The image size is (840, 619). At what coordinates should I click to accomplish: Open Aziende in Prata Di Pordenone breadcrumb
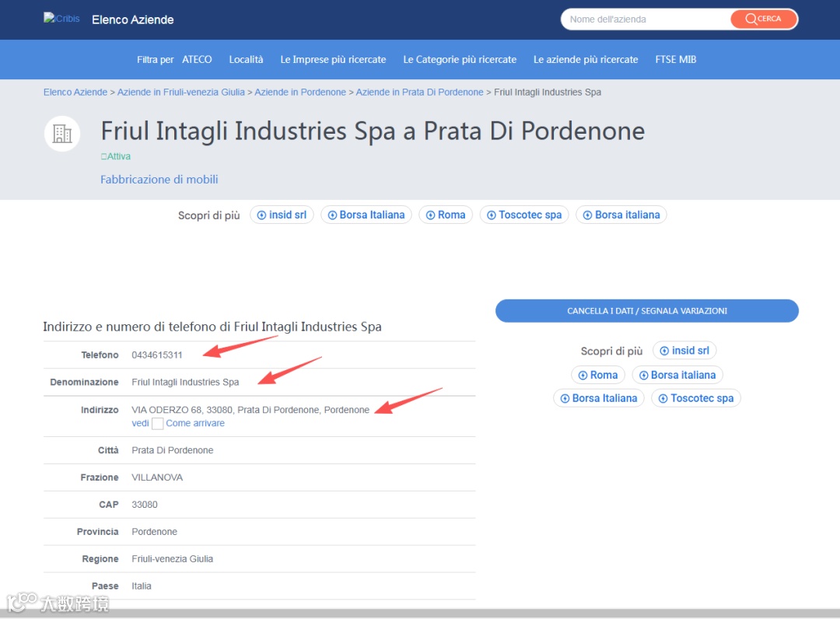point(419,92)
